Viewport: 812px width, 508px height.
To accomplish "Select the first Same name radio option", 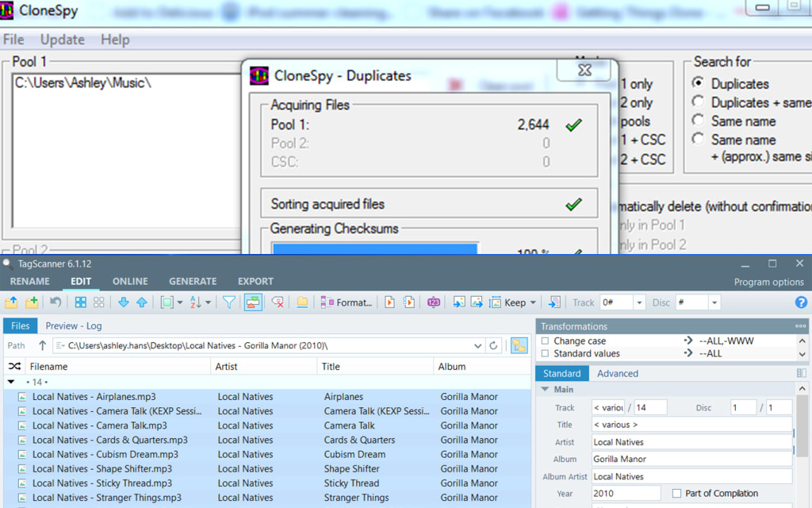I will pos(698,121).
